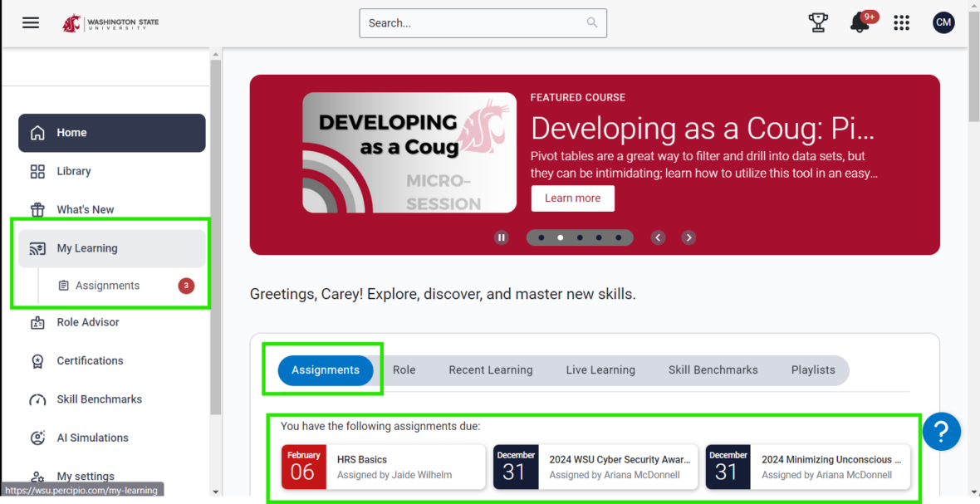Open the CM user profile avatar
This screenshot has width=980, height=504.
[x=943, y=23]
